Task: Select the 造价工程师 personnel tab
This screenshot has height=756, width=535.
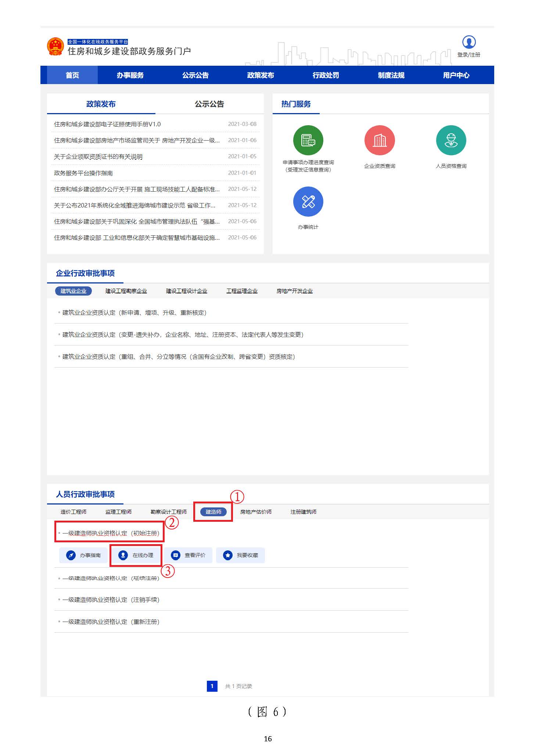Action: (x=73, y=512)
